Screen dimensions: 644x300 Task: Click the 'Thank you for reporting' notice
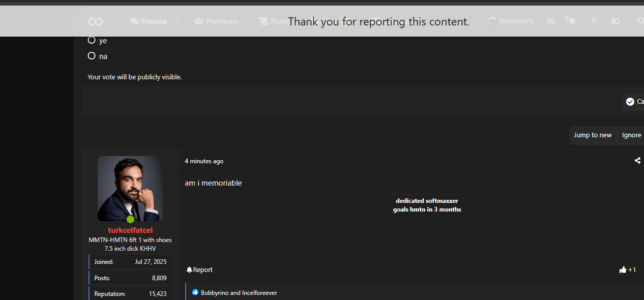(378, 21)
